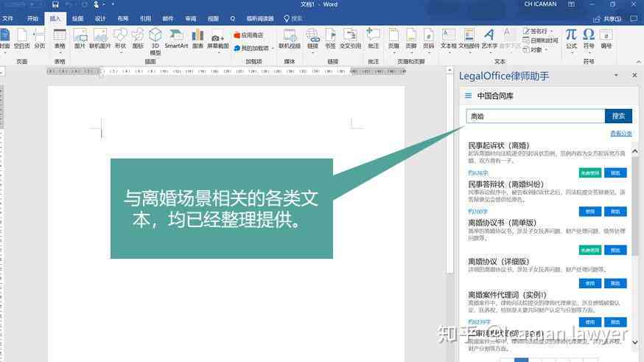Open the Shapes (形状) gallery

120,41
